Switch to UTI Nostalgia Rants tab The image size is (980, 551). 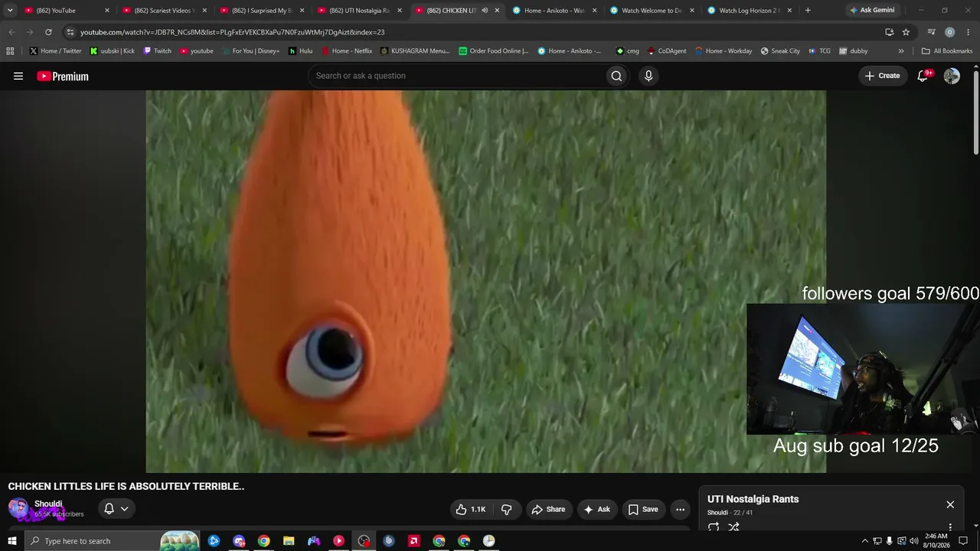pos(360,11)
